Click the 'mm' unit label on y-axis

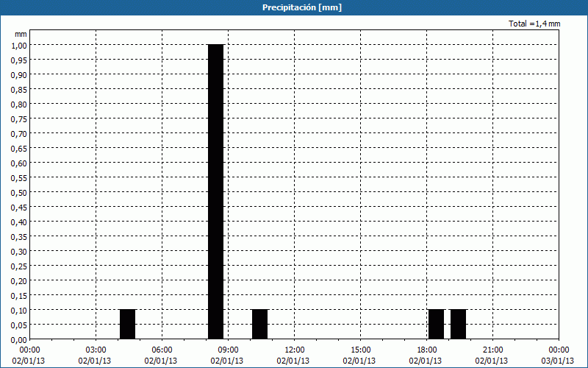[21, 34]
